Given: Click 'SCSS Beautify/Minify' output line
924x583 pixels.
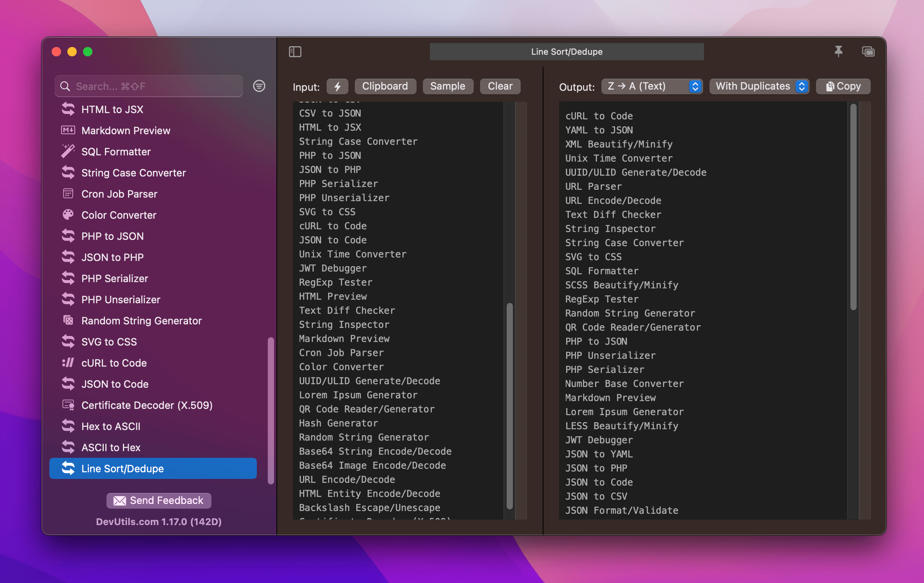Looking at the screenshot, I should 622,285.
